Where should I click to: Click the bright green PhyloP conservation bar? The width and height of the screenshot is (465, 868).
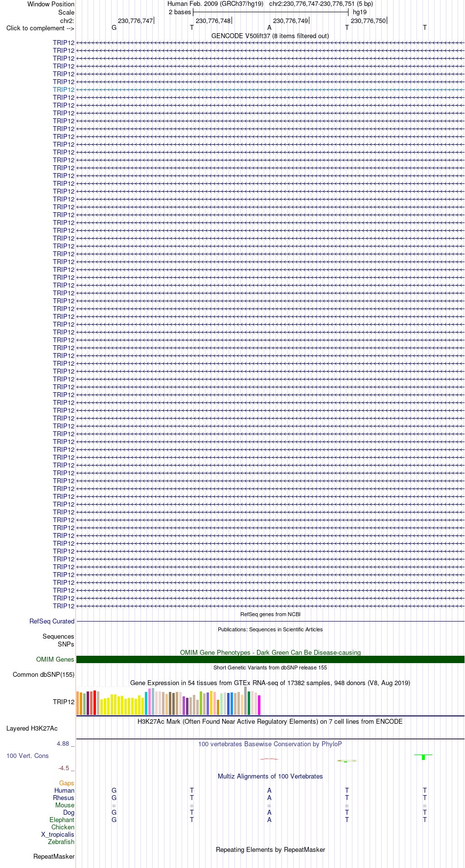tap(423, 757)
